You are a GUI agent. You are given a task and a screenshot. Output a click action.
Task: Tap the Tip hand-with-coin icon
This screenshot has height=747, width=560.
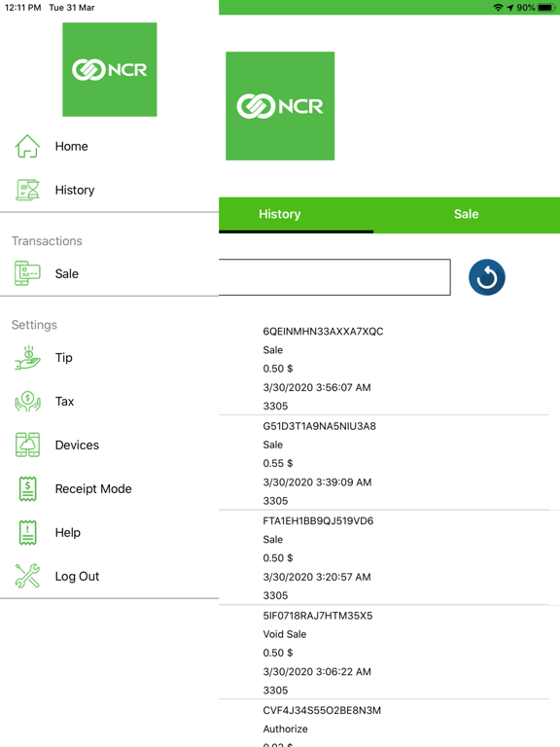pos(27,358)
